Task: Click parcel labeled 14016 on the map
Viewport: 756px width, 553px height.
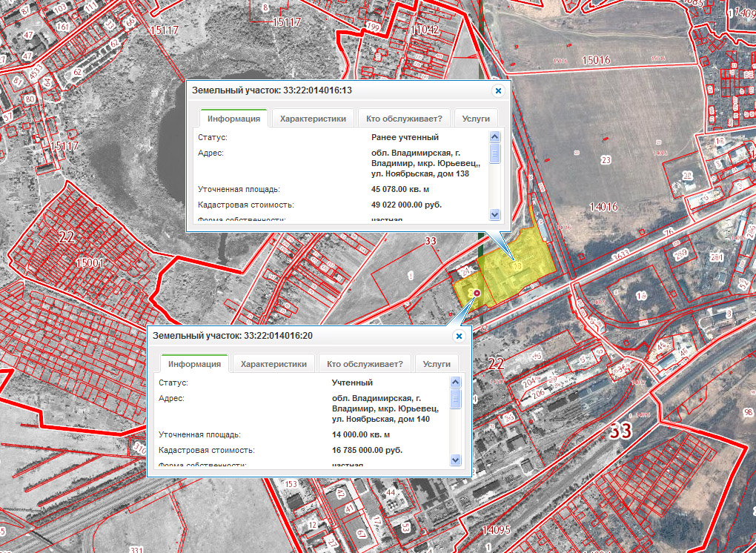Action: coord(603,207)
